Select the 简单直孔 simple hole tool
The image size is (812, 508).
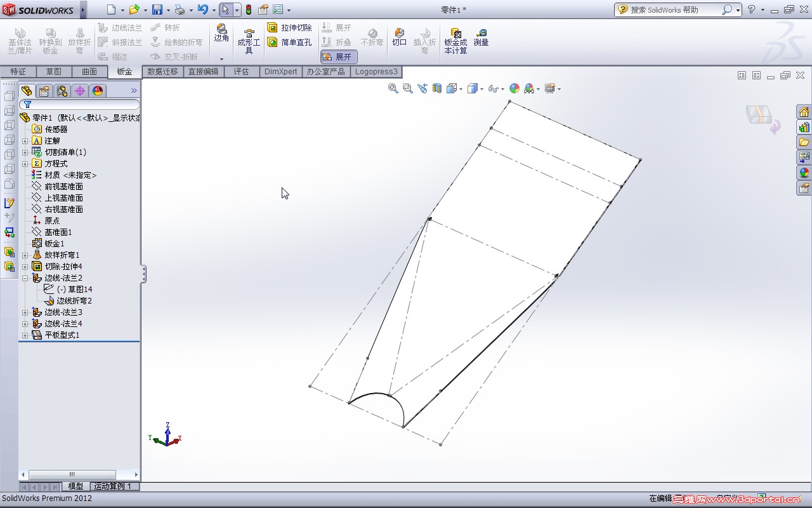pos(289,43)
